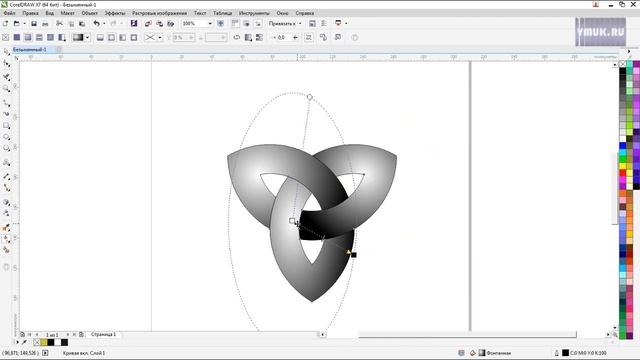Click the Paste icon in toolbar

(82, 24)
